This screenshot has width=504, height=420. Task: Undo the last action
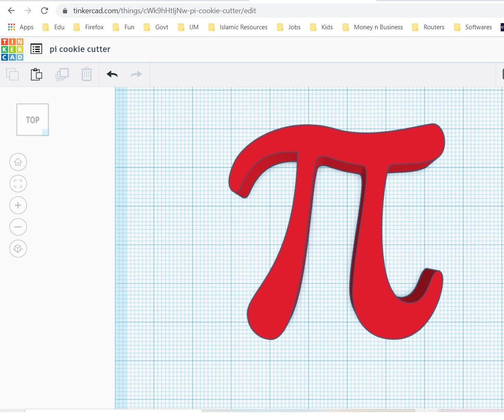[111, 74]
